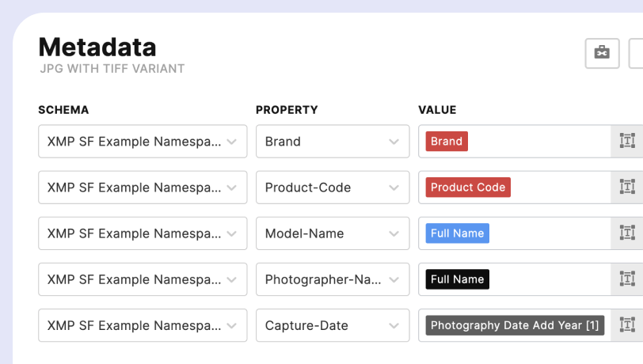
Task: Click the briefcase toolbox icon button
Action: 602,53
